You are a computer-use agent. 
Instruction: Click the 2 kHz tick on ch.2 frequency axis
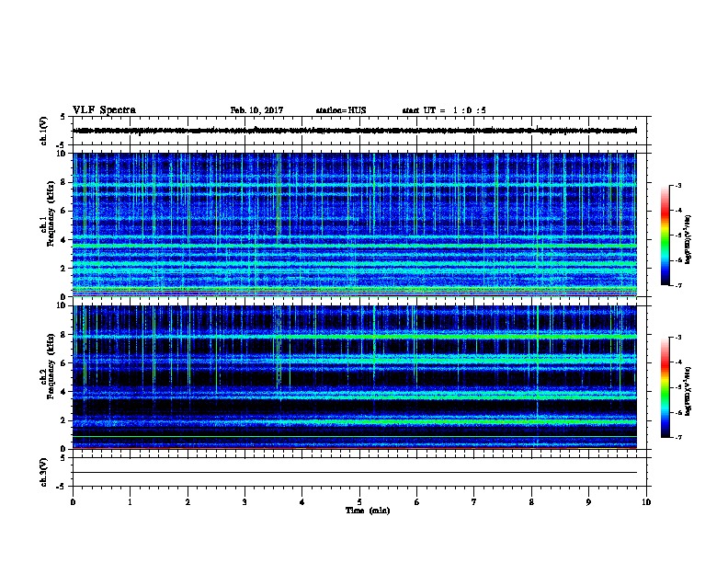click(x=63, y=420)
